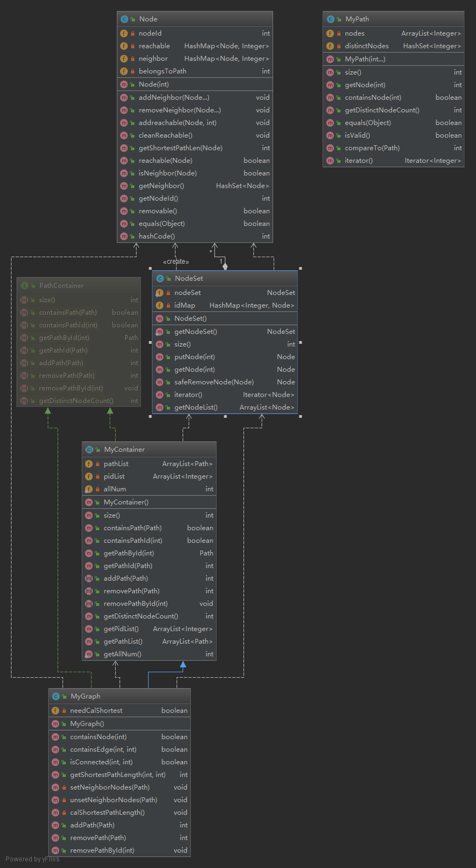Click the class icon beside MyPath header
The height and width of the screenshot is (868, 476).
tap(330, 19)
